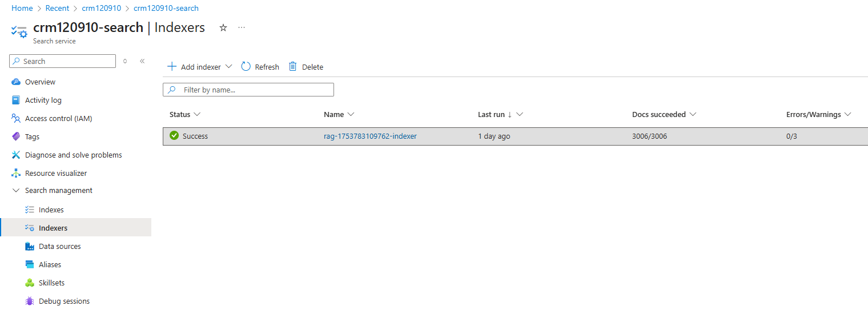Open Resource visualizer
Image resolution: width=868 pixels, height=310 pixels.
click(56, 173)
